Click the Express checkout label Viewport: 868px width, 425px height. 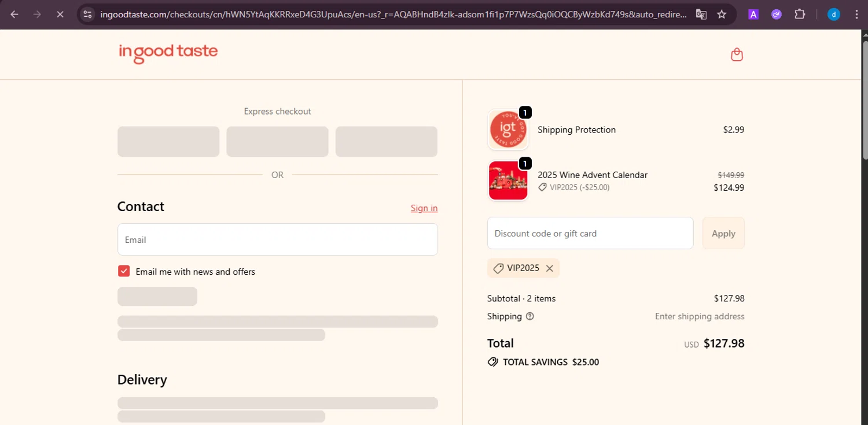click(x=277, y=111)
